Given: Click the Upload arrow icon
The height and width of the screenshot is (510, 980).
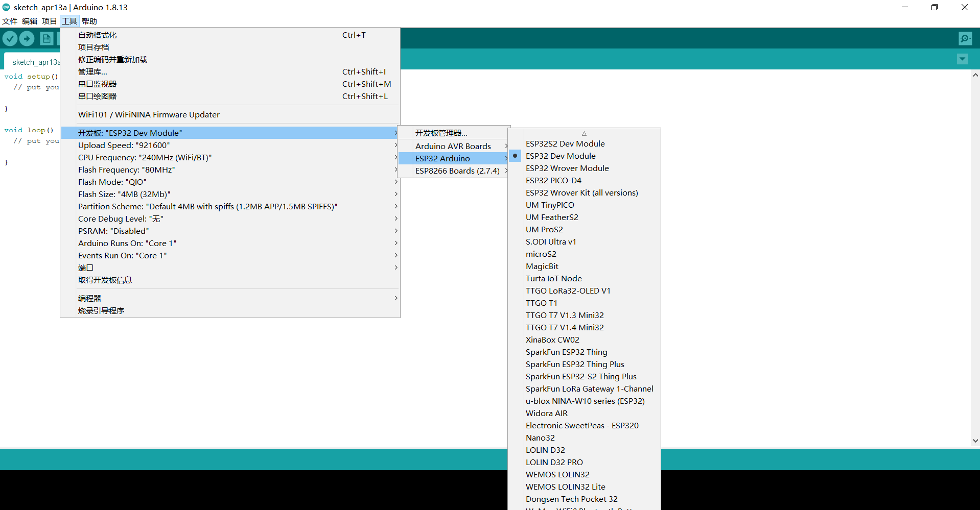Looking at the screenshot, I should point(27,38).
